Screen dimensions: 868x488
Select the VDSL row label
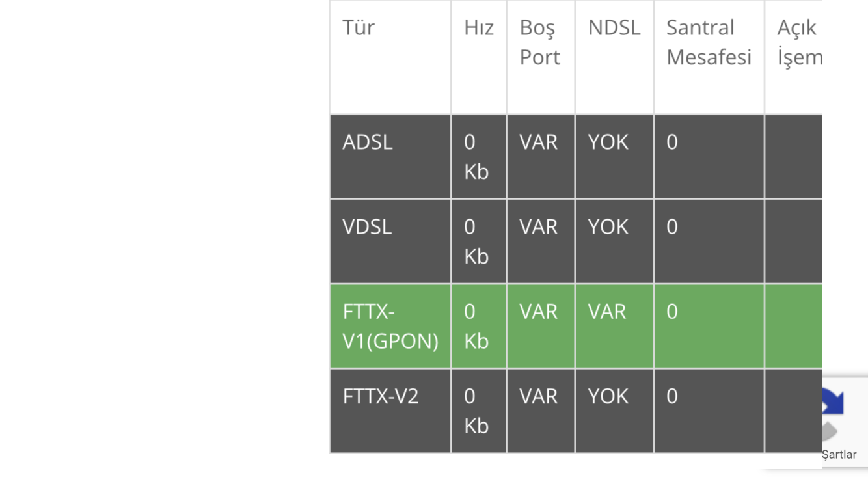(x=367, y=226)
